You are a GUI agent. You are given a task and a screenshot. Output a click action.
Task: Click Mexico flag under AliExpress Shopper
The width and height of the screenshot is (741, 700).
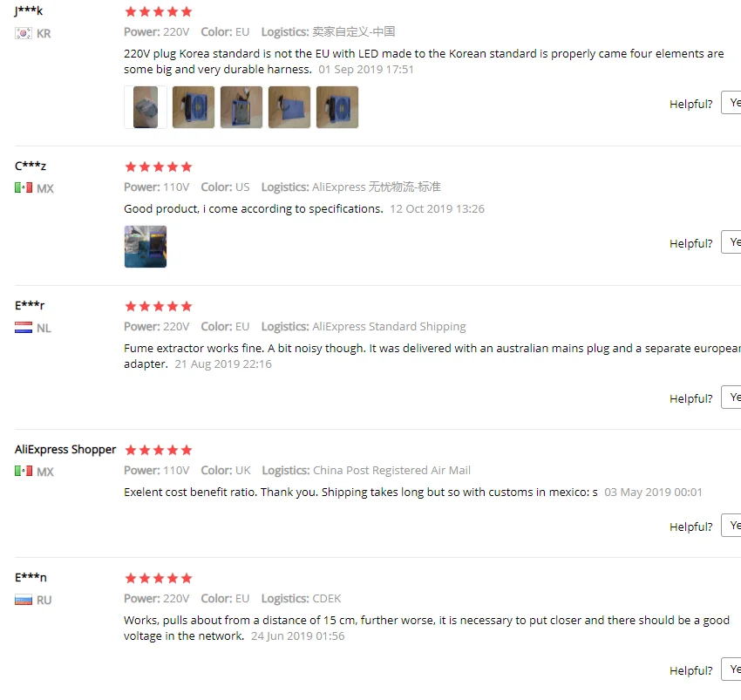click(24, 472)
